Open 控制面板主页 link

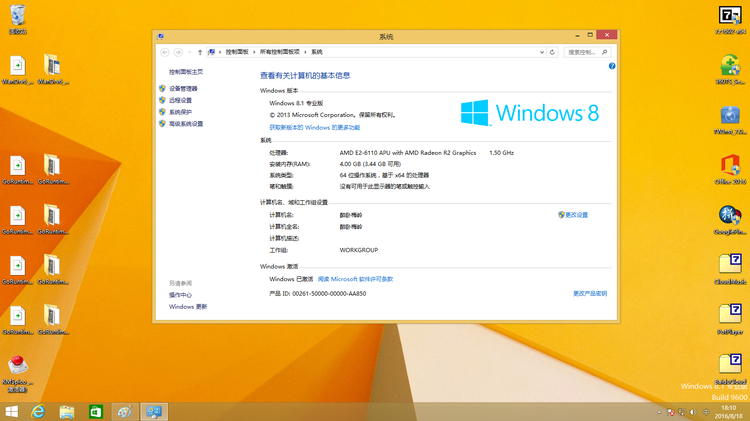pyautogui.click(x=186, y=72)
